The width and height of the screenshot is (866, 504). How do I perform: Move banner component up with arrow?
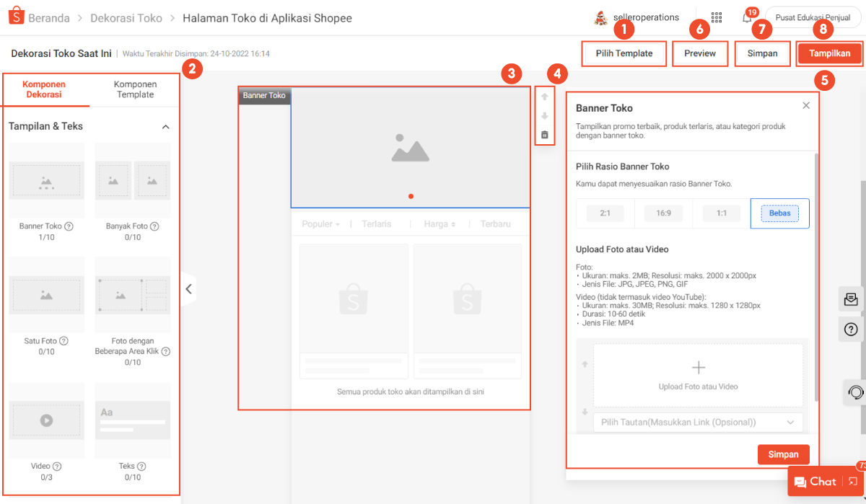coord(545,97)
